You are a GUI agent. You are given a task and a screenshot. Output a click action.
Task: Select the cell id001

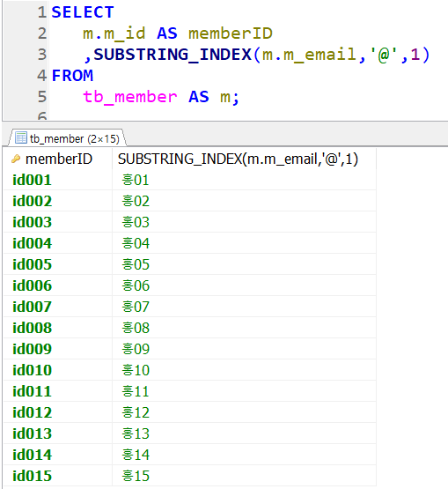coord(58,180)
